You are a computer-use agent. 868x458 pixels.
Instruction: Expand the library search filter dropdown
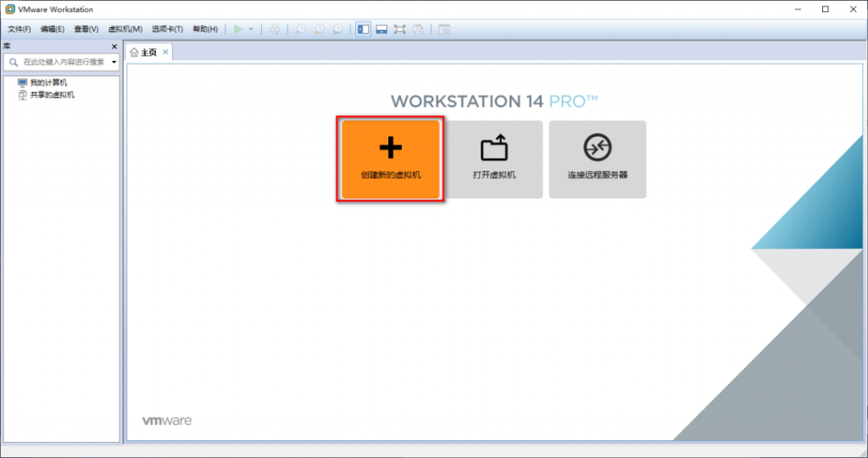[x=114, y=62]
